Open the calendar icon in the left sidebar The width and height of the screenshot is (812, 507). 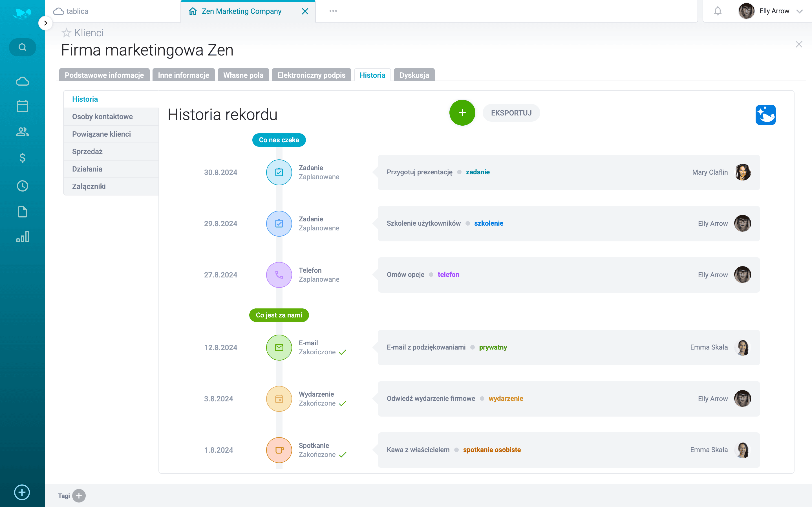(x=22, y=106)
